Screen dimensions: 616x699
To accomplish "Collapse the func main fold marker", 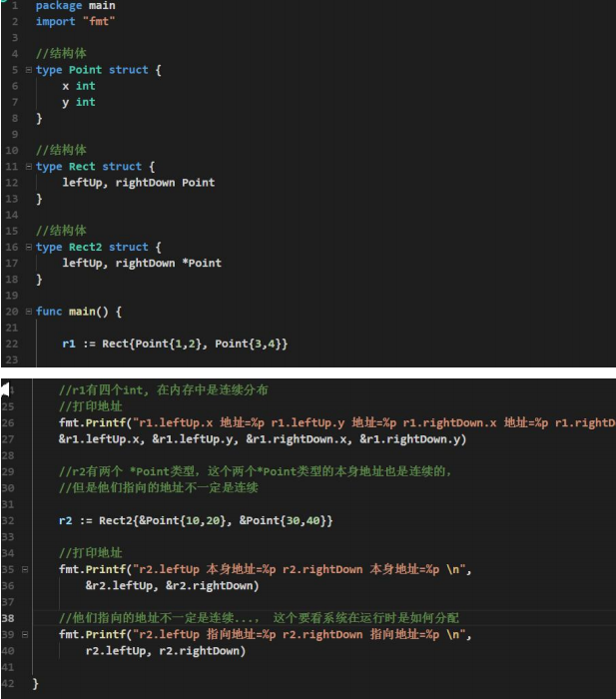I will [x=29, y=312].
